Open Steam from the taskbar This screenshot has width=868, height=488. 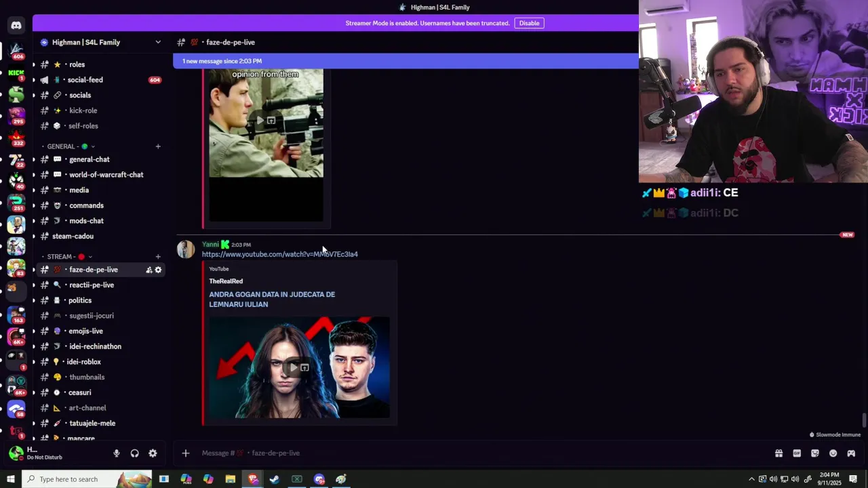tap(275, 479)
